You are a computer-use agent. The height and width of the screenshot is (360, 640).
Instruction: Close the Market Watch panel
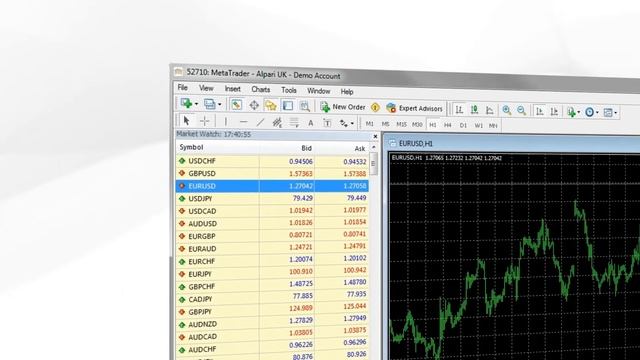click(x=375, y=136)
